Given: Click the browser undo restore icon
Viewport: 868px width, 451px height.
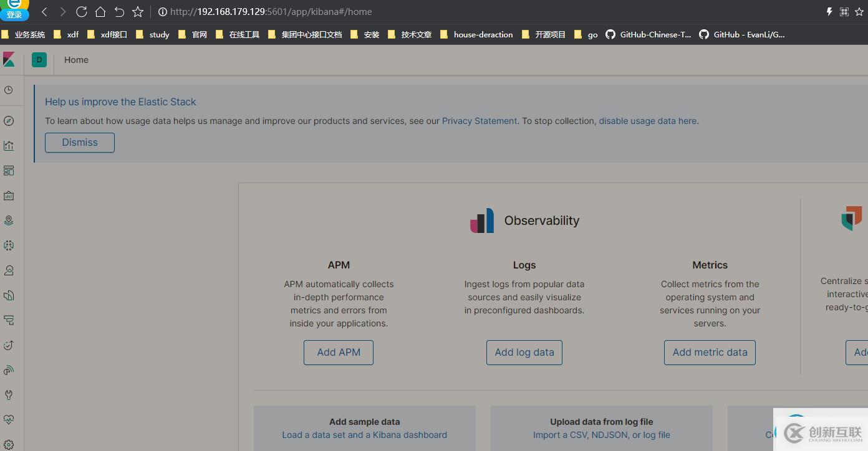Looking at the screenshot, I should pyautogui.click(x=119, y=12).
